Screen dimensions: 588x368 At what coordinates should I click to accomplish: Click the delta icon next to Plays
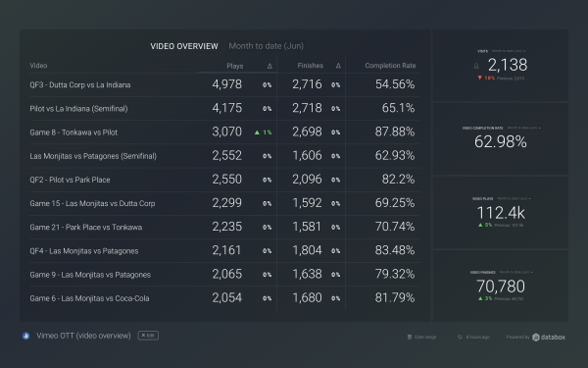point(269,66)
